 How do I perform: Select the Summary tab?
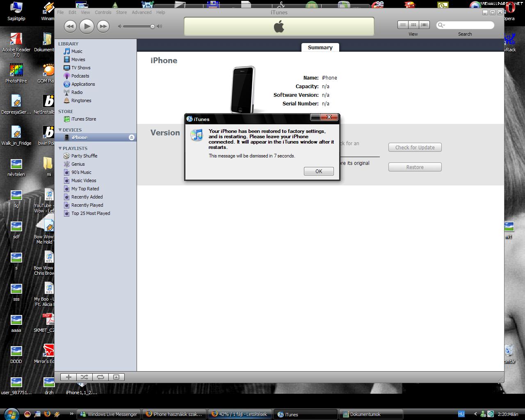[320, 48]
